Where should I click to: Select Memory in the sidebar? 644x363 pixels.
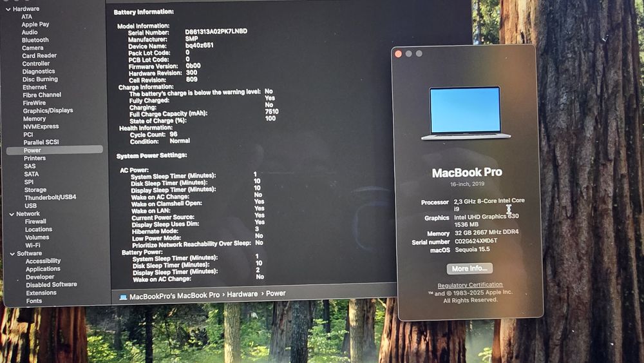35,119
